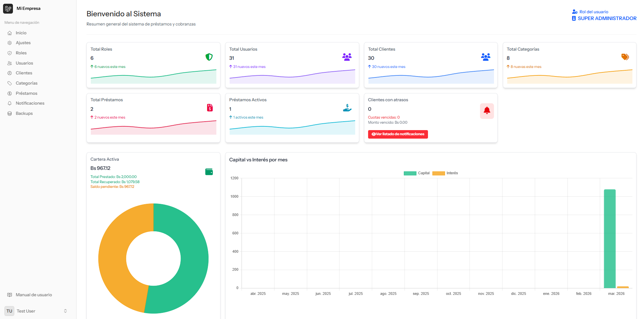Go to Notificaciones in the sidebar

[30, 103]
